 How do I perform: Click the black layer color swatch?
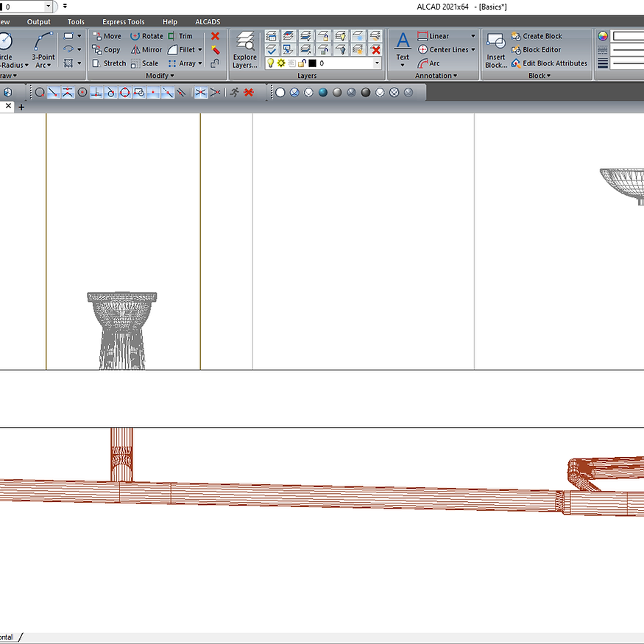point(313,63)
